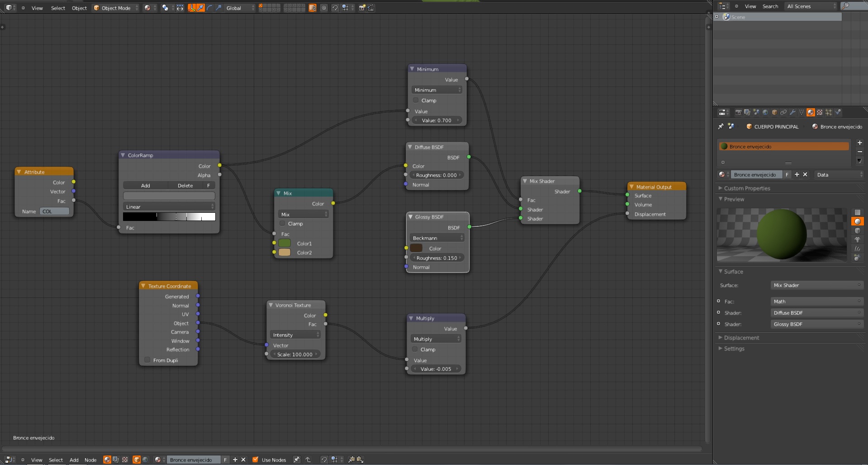
Task: Open the Object Mode dropdown
Action: click(116, 8)
